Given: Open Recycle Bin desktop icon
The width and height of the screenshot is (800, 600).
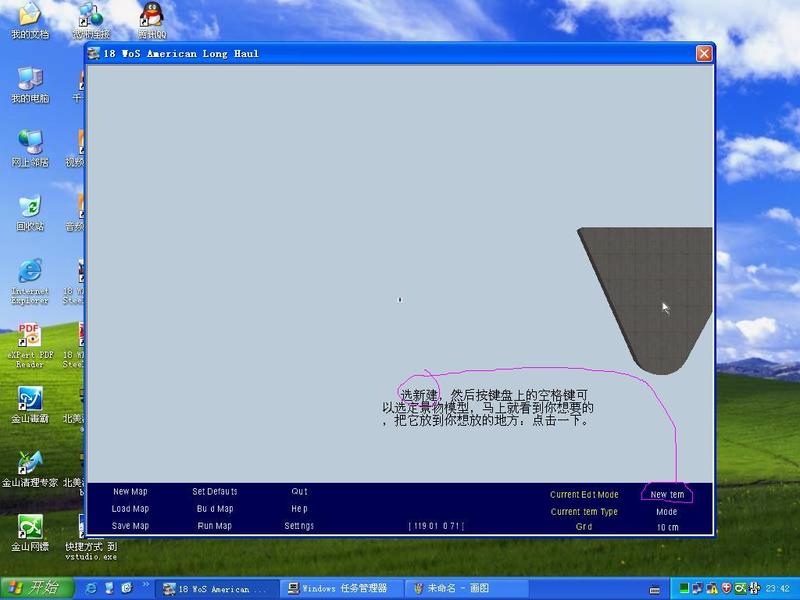Looking at the screenshot, I should 30,208.
